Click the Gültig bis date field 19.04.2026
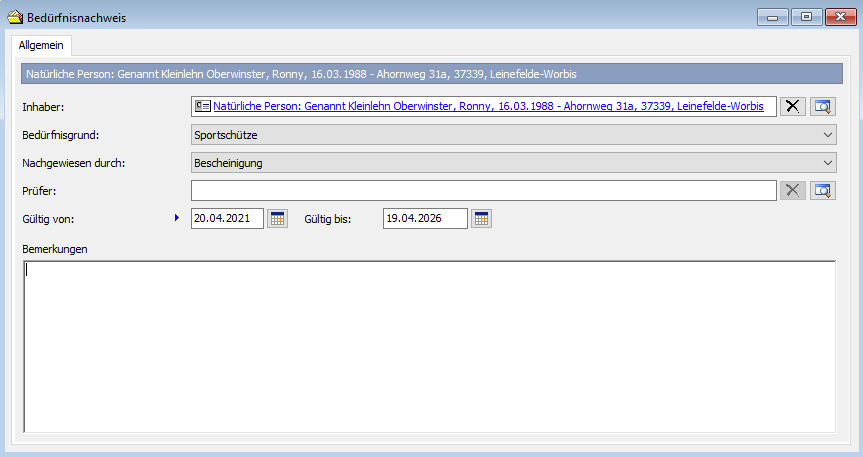863x457 pixels. point(424,218)
